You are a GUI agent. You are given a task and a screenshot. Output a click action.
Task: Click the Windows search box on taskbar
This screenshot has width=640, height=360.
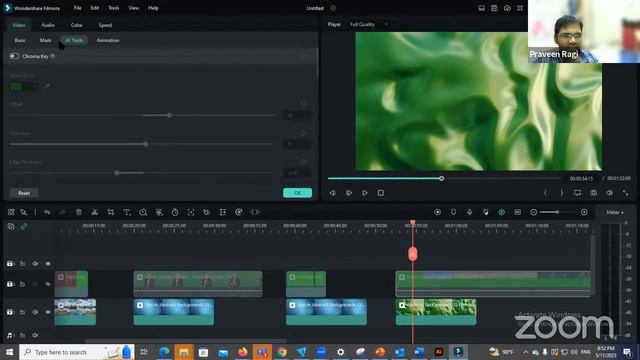coord(76,352)
